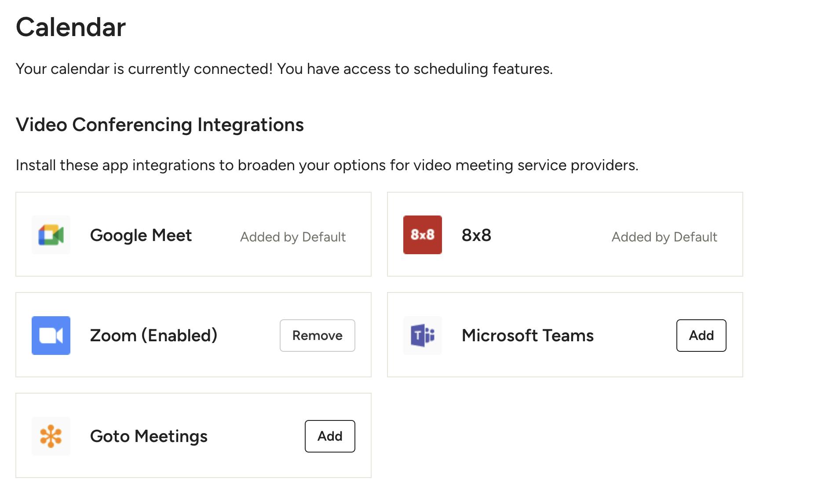Add the Microsoft Teams integration
The width and height of the screenshot is (818, 504).
(x=701, y=336)
